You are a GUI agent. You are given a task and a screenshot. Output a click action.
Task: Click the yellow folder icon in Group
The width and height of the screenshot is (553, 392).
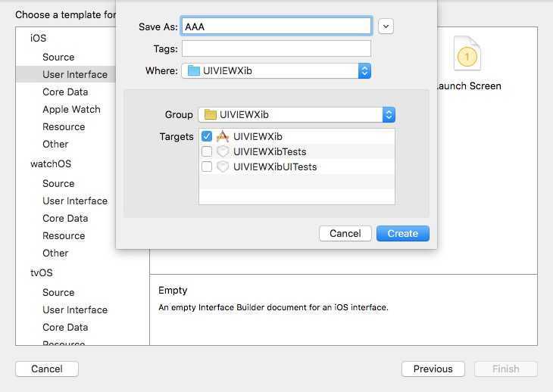pyautogui.click(x=210, y=114)
